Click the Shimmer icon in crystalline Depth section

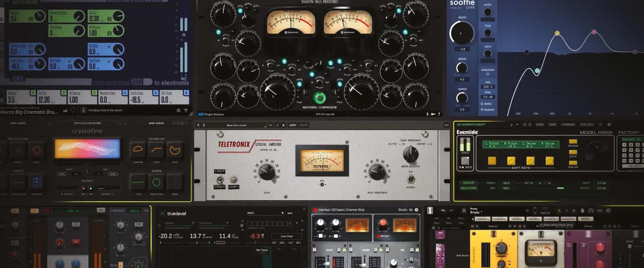pyautogui.click(x=37, y=182)
